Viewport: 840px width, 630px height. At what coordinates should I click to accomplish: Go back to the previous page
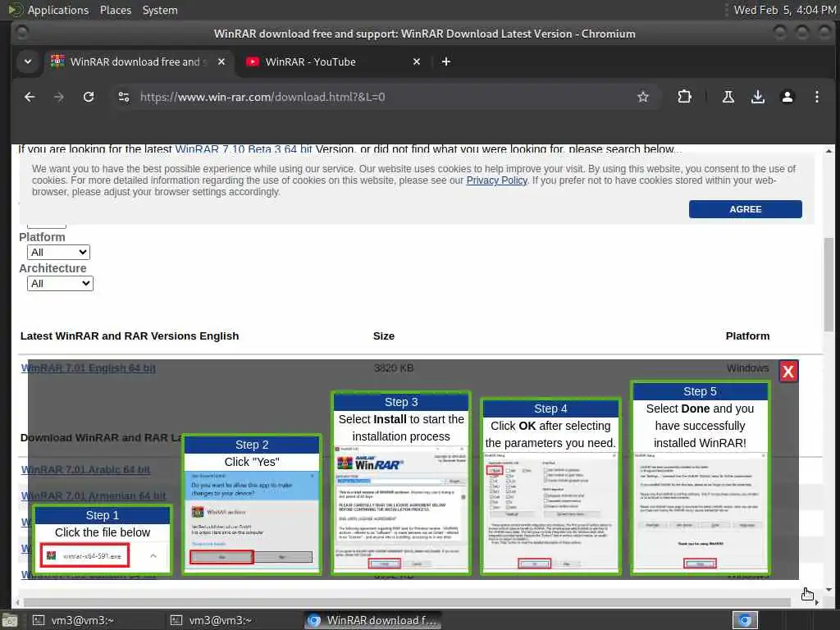pos(30,97)
